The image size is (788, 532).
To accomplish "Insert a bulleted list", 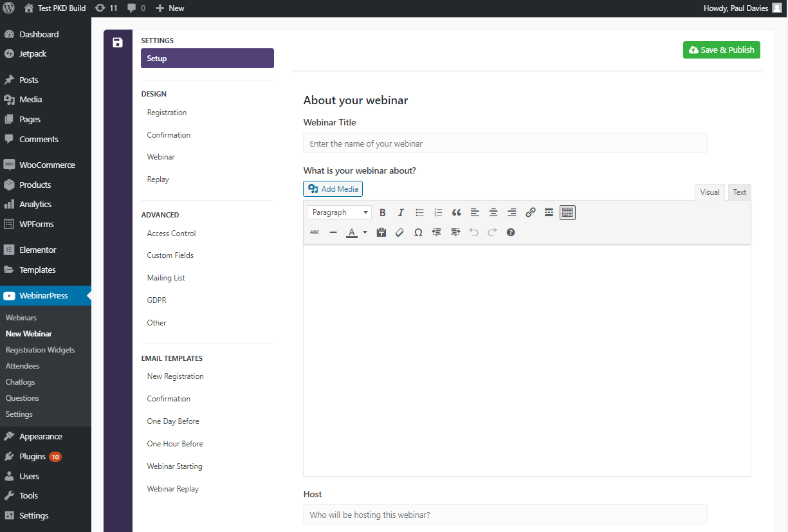I will pos(419,212).
